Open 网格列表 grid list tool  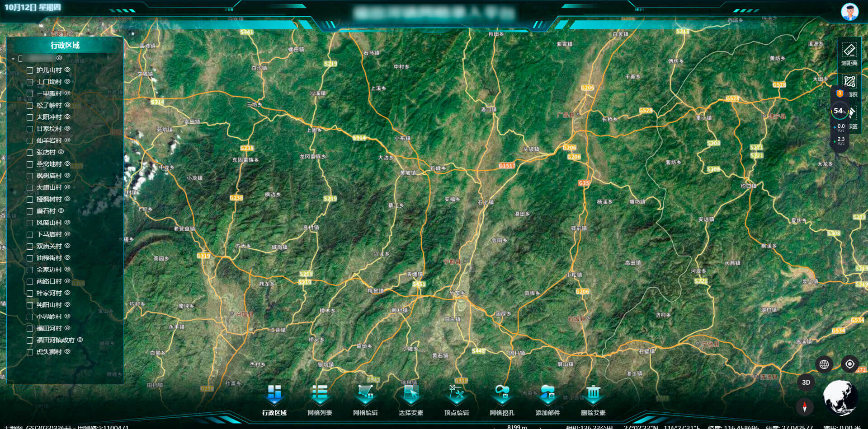[x=320, y=400]
